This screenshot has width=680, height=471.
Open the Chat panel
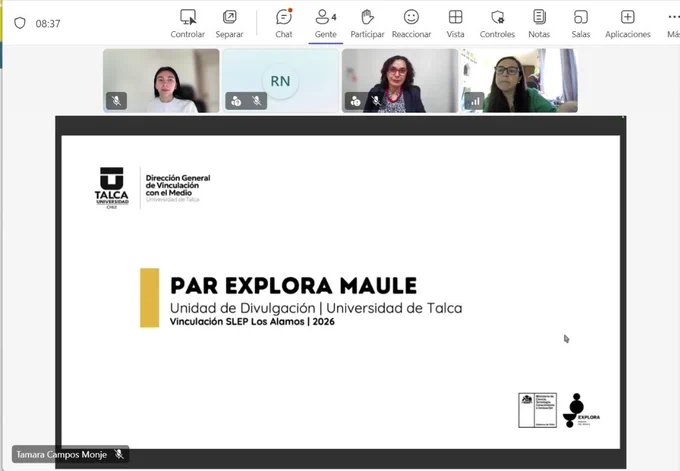(284, 24)
